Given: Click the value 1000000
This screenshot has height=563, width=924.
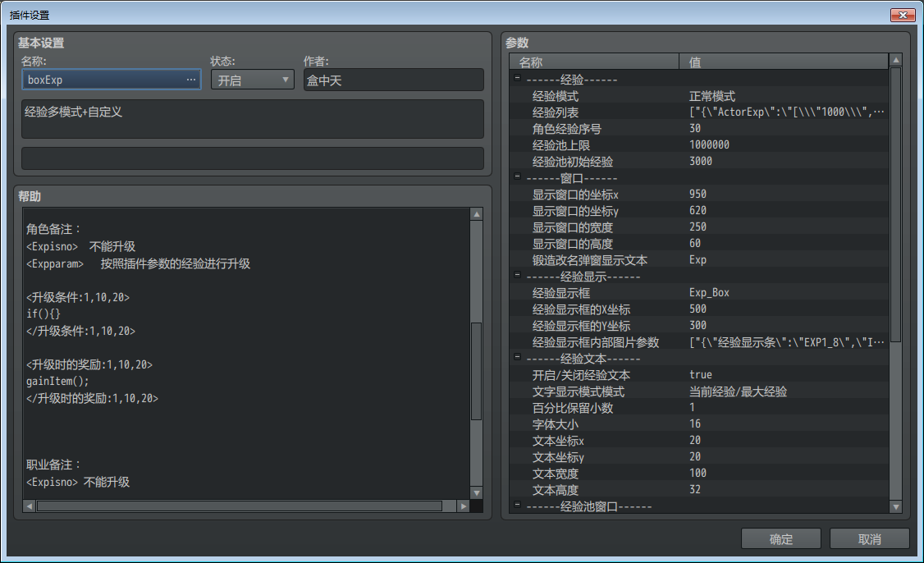Looking at the screenshot, I should coord(709,145).
